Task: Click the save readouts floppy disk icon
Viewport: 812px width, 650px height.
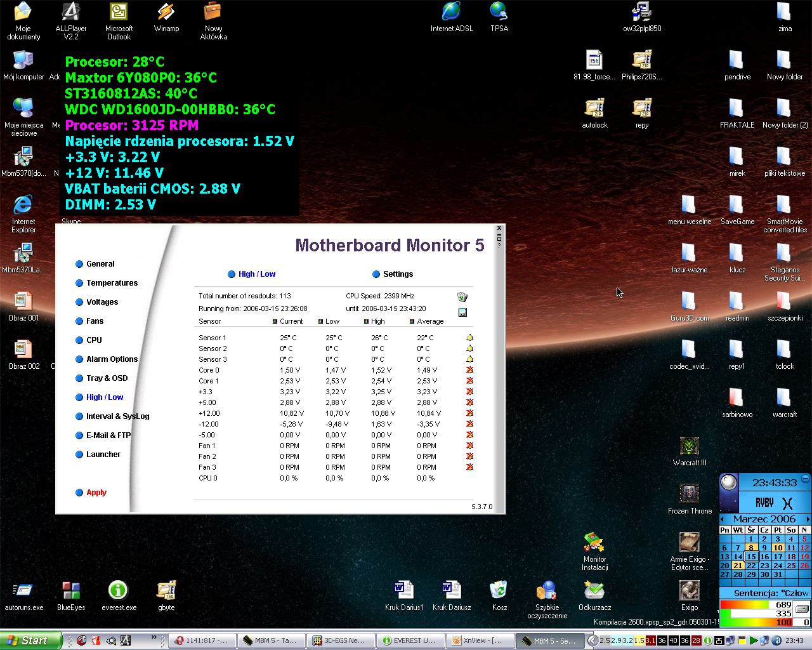Action: [x=462, y=312]
